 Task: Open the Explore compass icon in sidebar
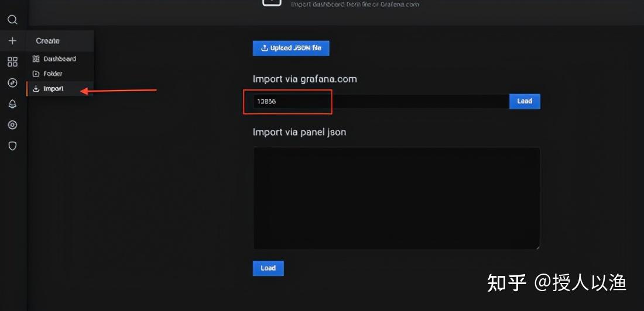click(x=13, y=83)
